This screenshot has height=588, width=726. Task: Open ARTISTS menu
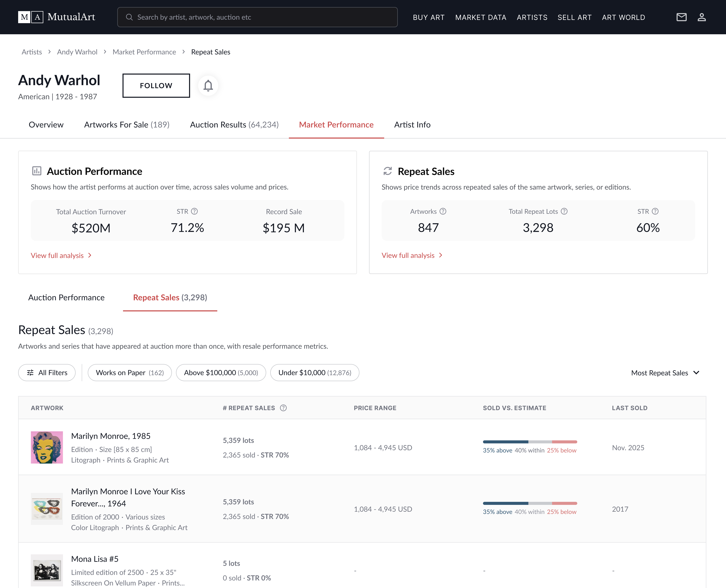pos(532,17)
